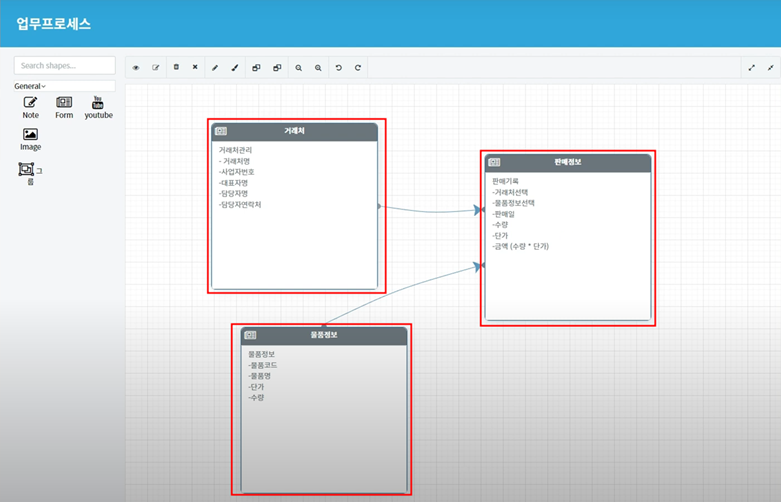
Task: Click the '-담당자연락처' text line
Action: [240, 205]
